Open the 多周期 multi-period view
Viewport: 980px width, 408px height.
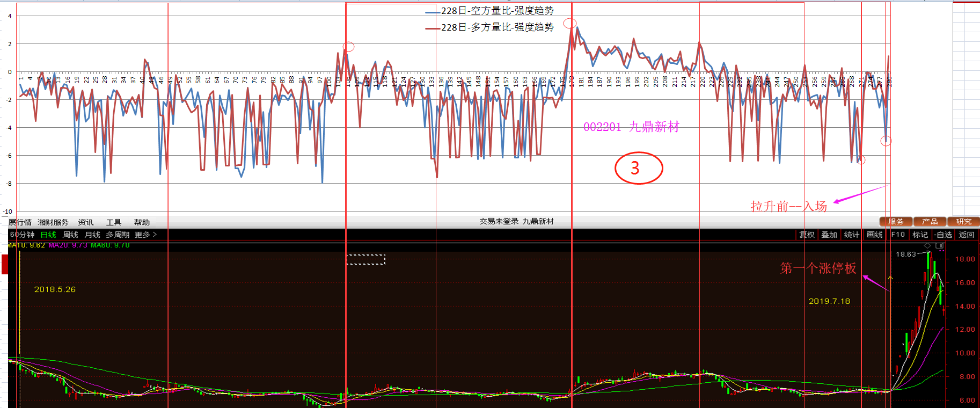(118, 235)
